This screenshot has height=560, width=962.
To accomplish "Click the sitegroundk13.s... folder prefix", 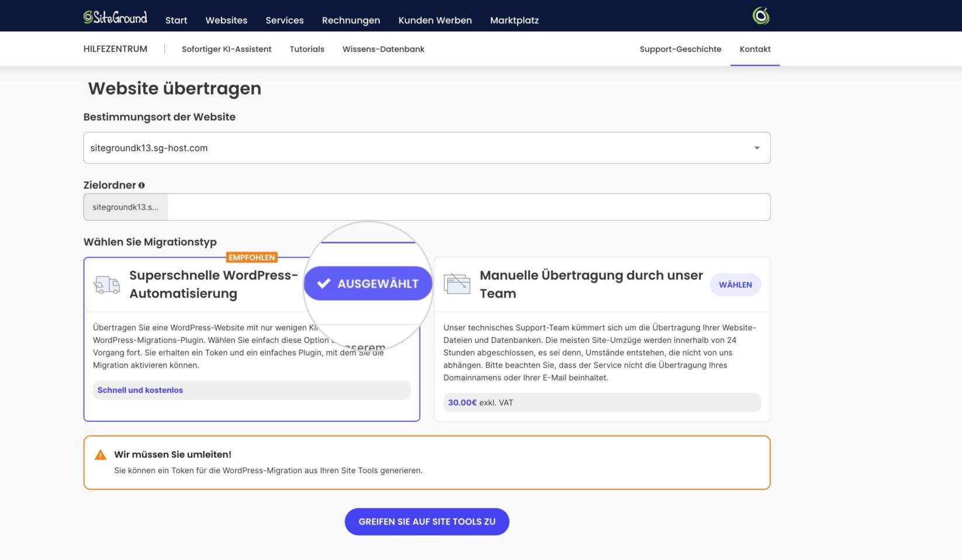I will tap(126, 207).
